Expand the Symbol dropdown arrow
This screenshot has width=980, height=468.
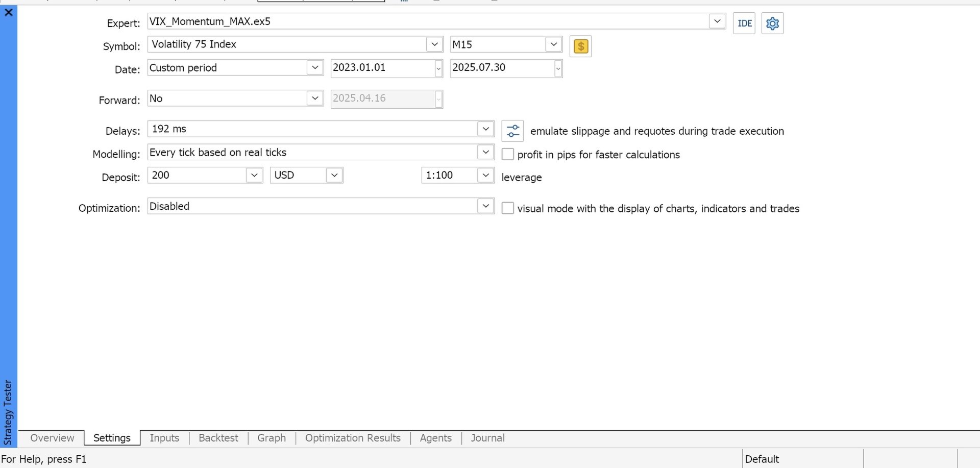[x=434, y=44]
